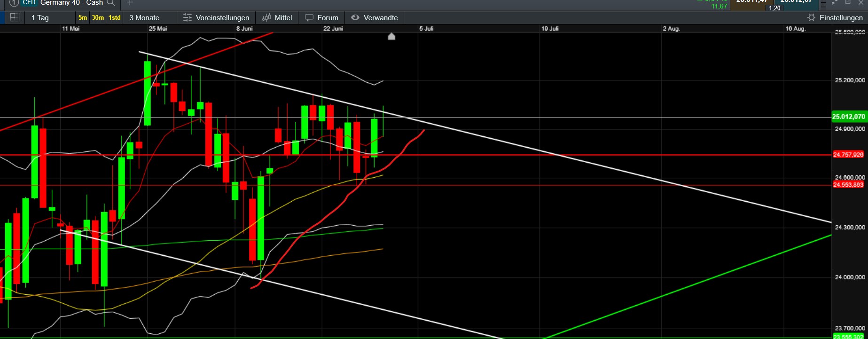
Task: Click the 2 Aug. date label
Action: click(671, 29)
